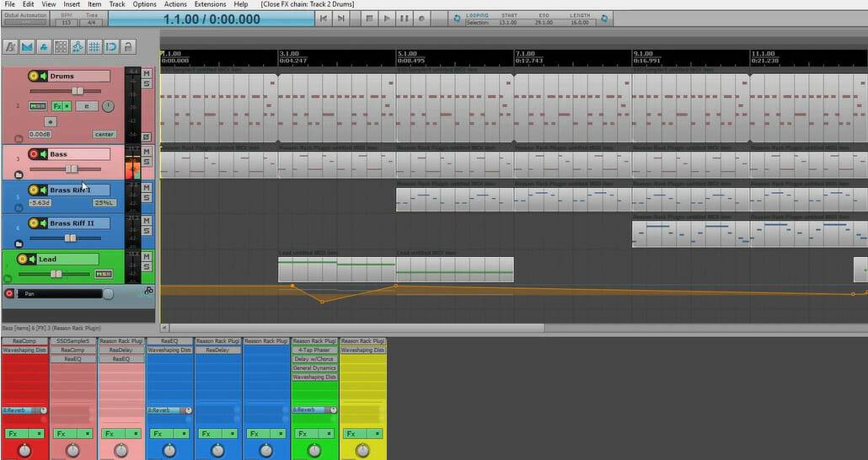Toggle the lock icon in main toolbar
The image size is (868, 460).
click(128, 47)
